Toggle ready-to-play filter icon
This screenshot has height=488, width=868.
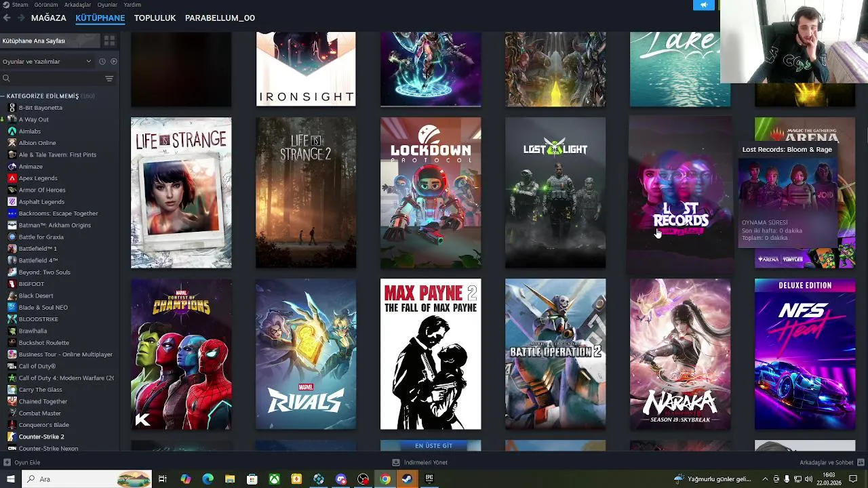(x=113, y=62)
